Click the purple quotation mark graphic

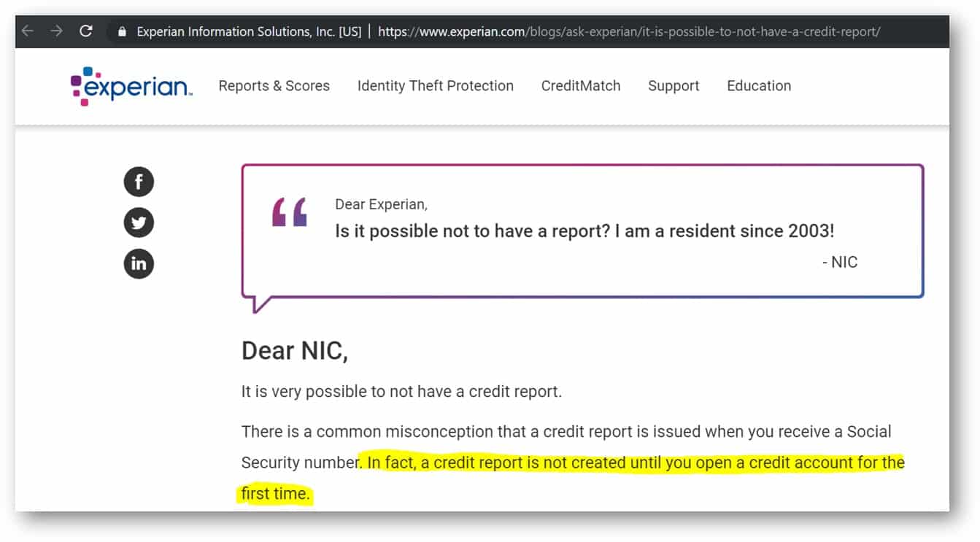290,212
